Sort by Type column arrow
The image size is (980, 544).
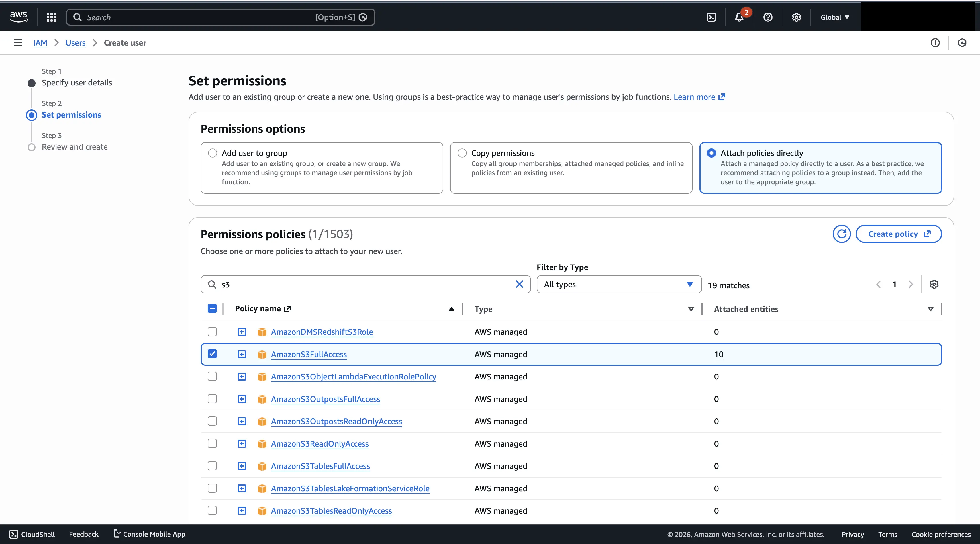coord(691,309)
